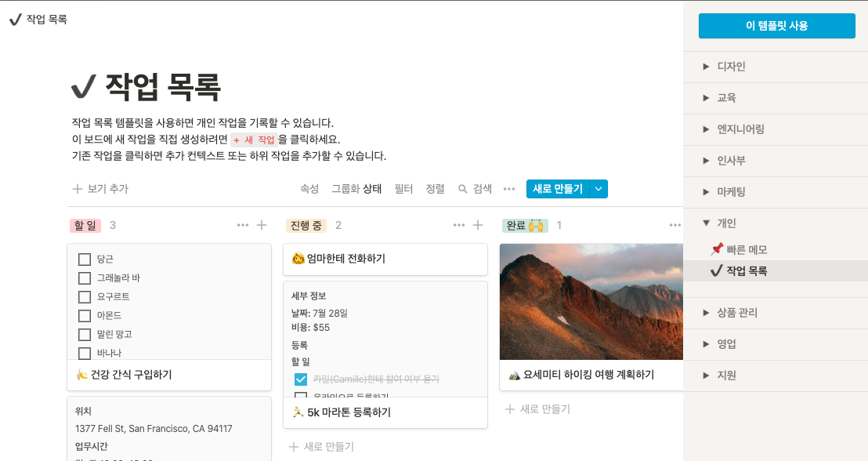Click 새로 만들기 under 진행 중 column
Viewport: 868px width, 461px height.
[322, 447]
